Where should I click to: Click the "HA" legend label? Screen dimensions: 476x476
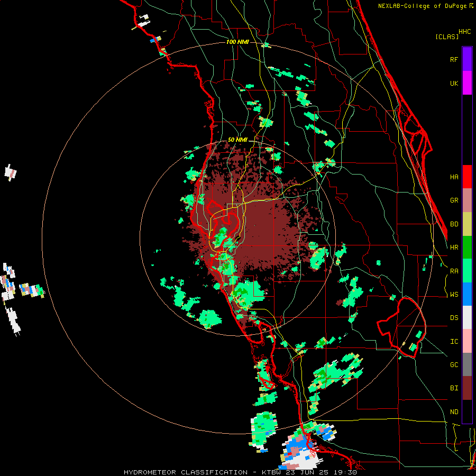(x=454, y=177)
